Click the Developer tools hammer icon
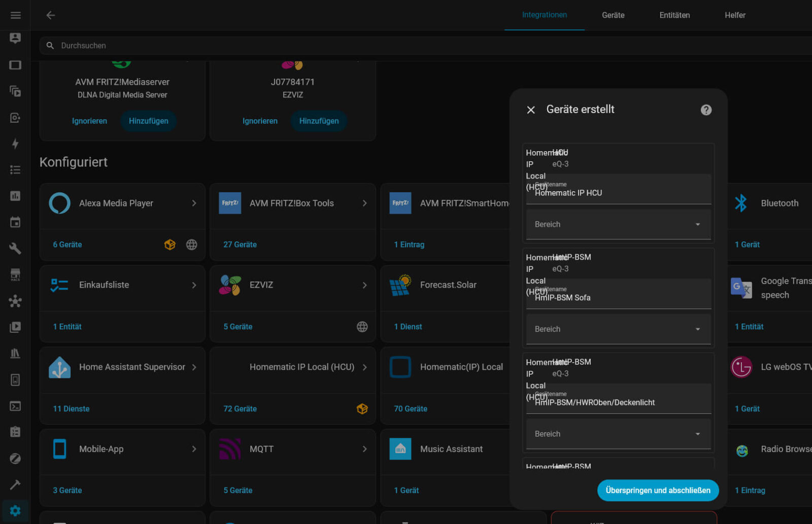 (15, 484)
